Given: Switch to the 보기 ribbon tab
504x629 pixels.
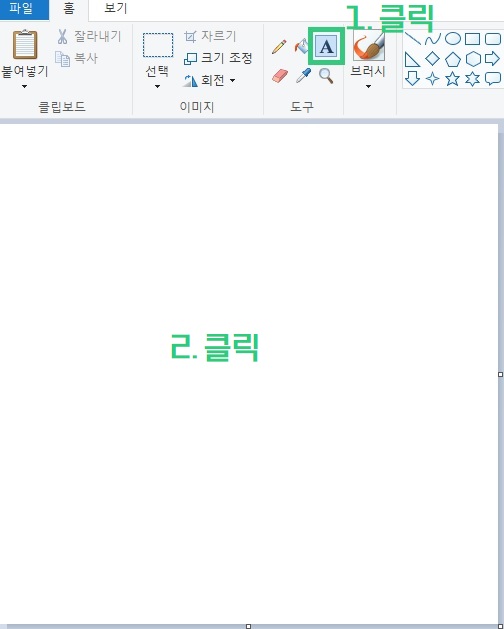Looking at the screenshot, I should (x=116, y=8).
